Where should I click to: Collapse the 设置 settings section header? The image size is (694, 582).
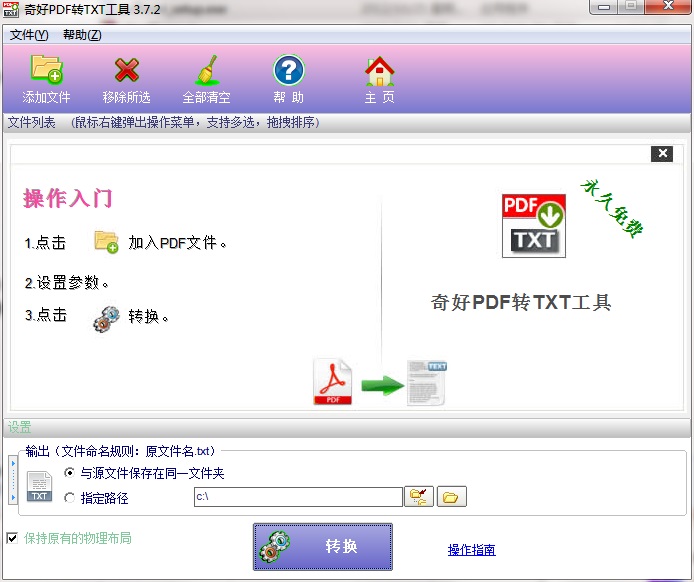pyautogui.click(x=20, y=427)
